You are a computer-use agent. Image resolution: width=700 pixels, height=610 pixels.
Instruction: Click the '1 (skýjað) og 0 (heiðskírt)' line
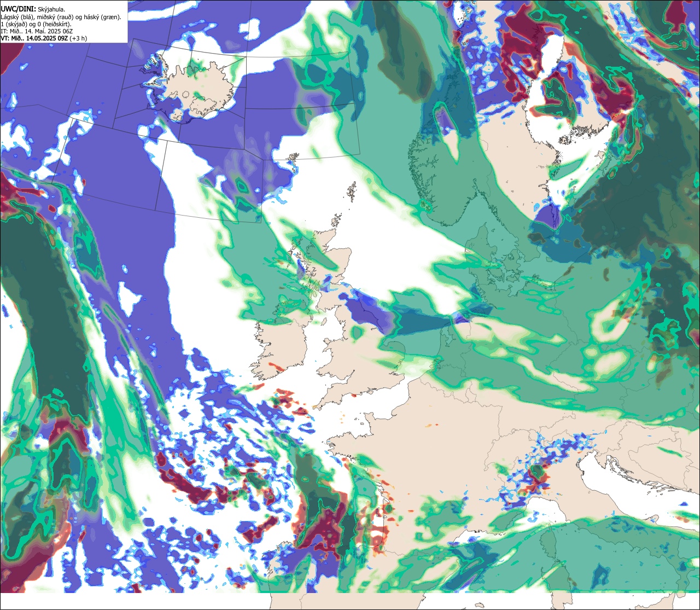36,24
